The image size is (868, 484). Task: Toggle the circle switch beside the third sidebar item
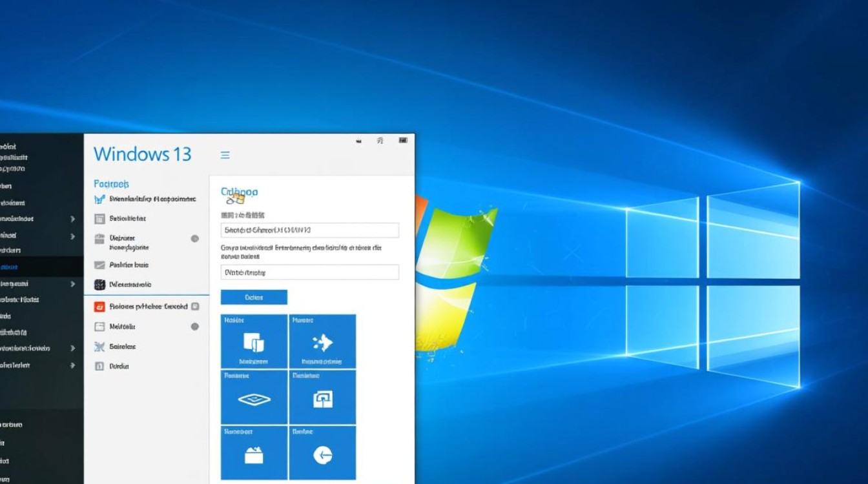click(x=194, y=239)
